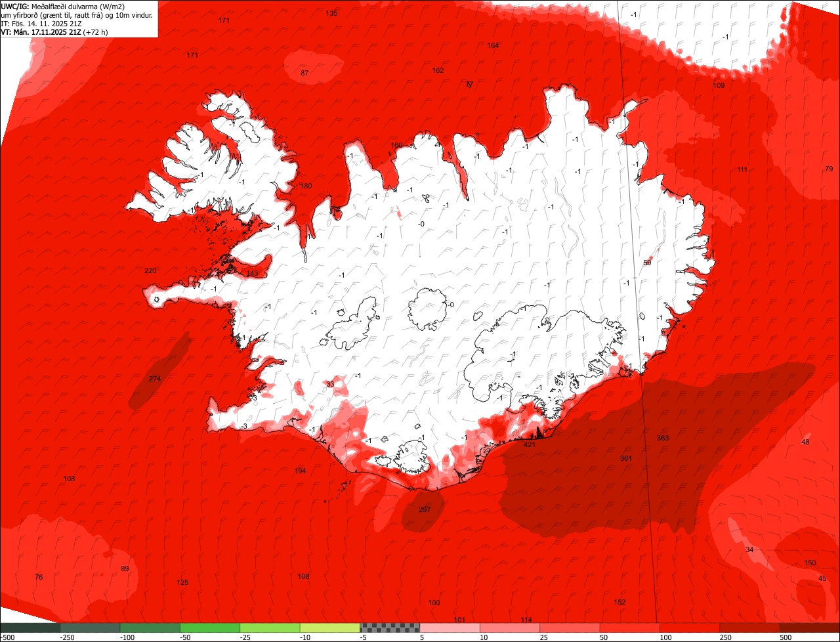Pick the legend swatch between -10 and -5
Image resolution: width=840 pixels, height=642 pixels.
click(x=329, y=628)
